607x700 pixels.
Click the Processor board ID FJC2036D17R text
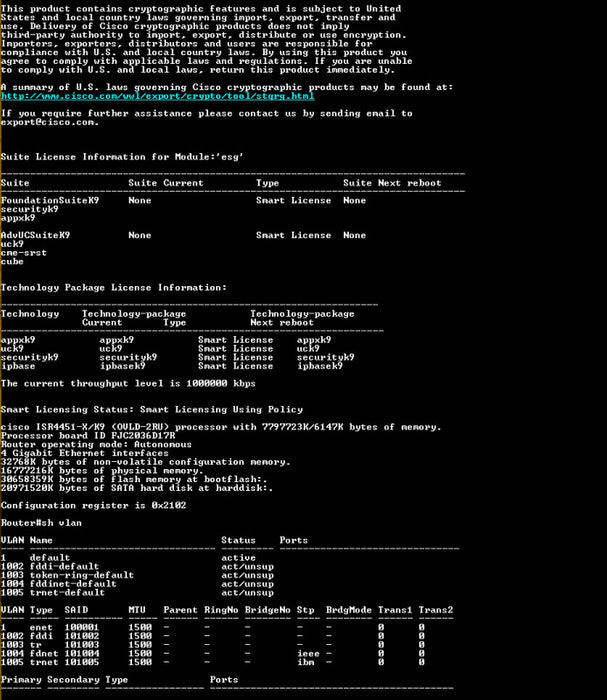pos(88,436)
